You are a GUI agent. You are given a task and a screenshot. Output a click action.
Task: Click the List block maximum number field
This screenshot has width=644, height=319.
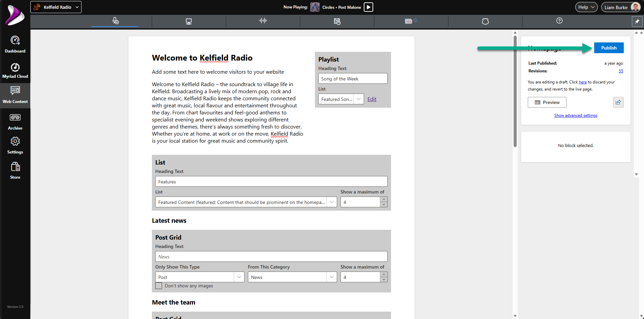360,202
